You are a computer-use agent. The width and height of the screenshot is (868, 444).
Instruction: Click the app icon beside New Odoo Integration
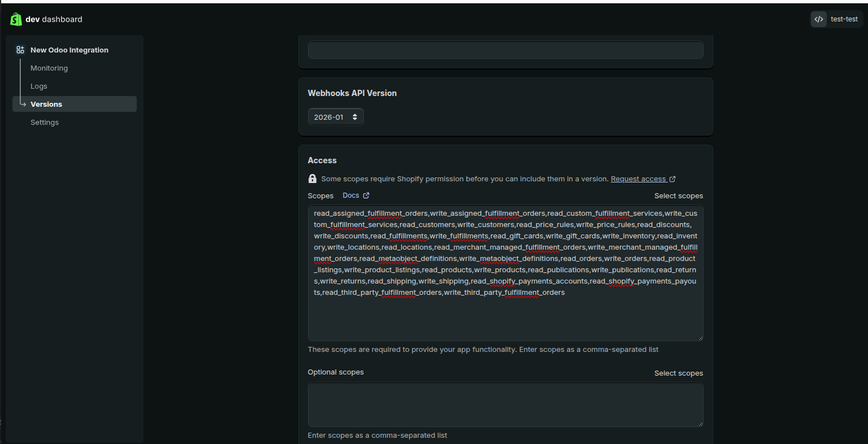click(20, 50)
